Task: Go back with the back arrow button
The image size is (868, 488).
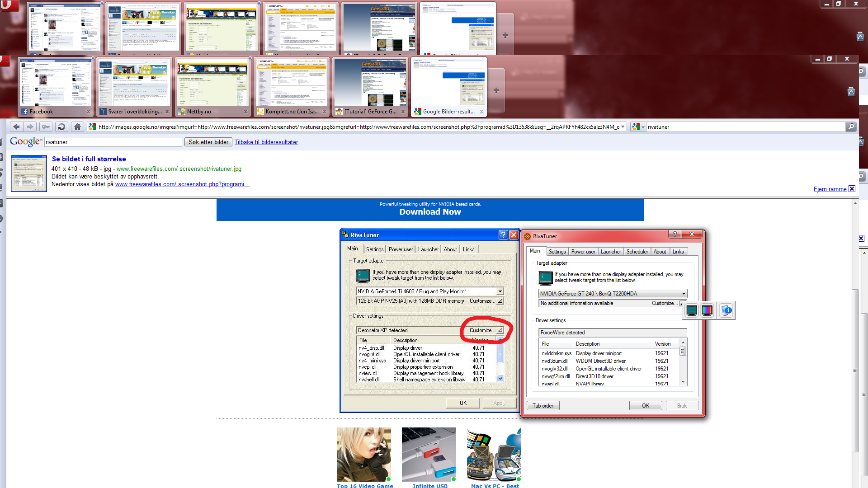Action: click(x=16, y=127)
